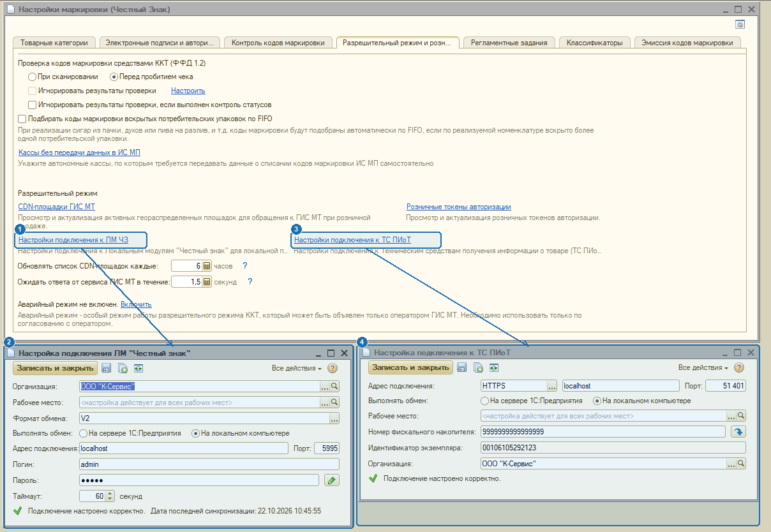
Task: Click the magnifier icon beside Организация in the ТС ПИоТ window
Action: pos(741,464)
